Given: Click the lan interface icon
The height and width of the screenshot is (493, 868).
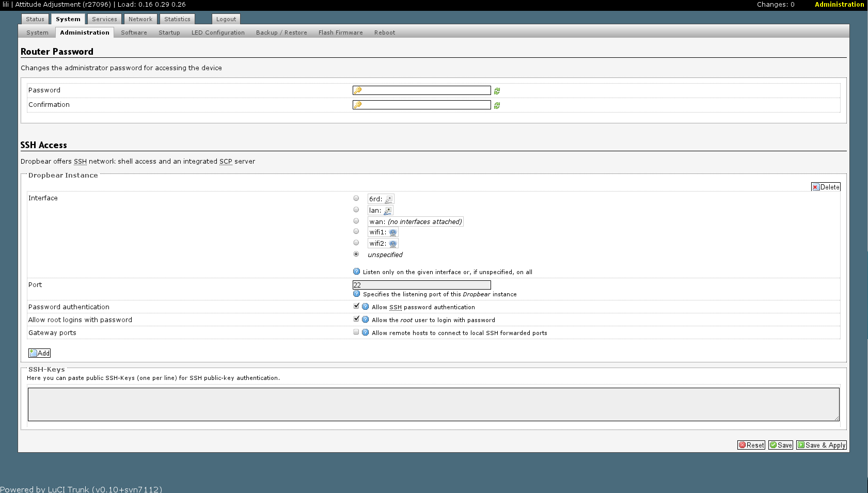Looking at the screenshot, I should 388,211.
